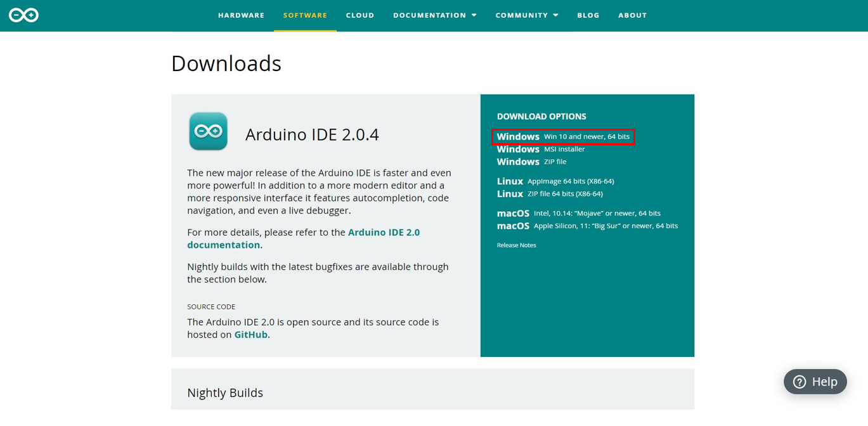
Task: Download Linux ZIP file 64 bits
Action: point(550,194)
